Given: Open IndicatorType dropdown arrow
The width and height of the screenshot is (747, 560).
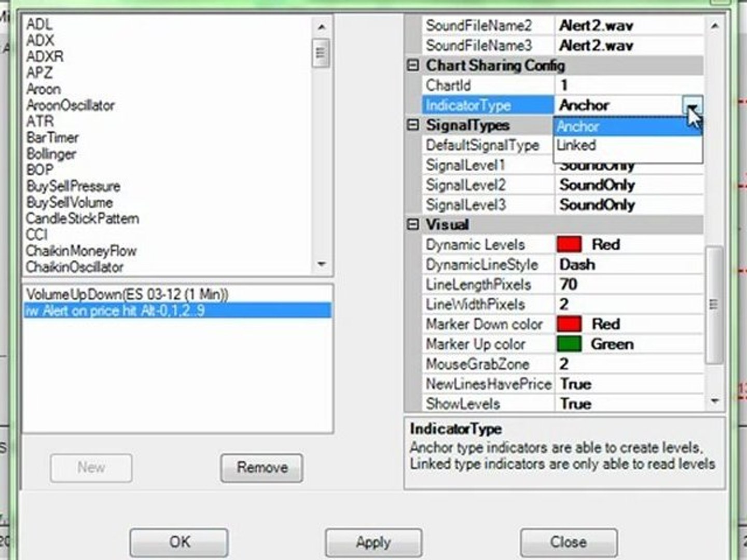Looking at the screenshot, I should 693,105.
